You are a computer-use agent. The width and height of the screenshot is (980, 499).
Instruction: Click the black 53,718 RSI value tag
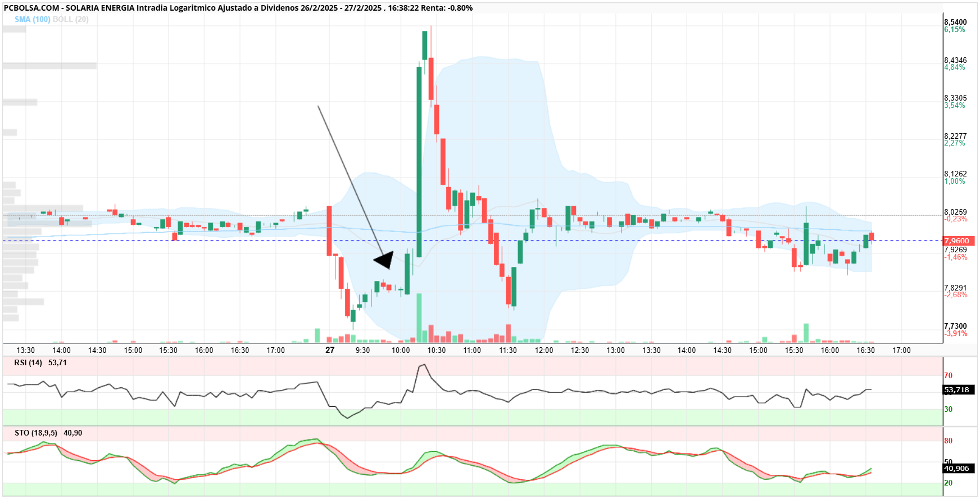(x=958, y=389)
